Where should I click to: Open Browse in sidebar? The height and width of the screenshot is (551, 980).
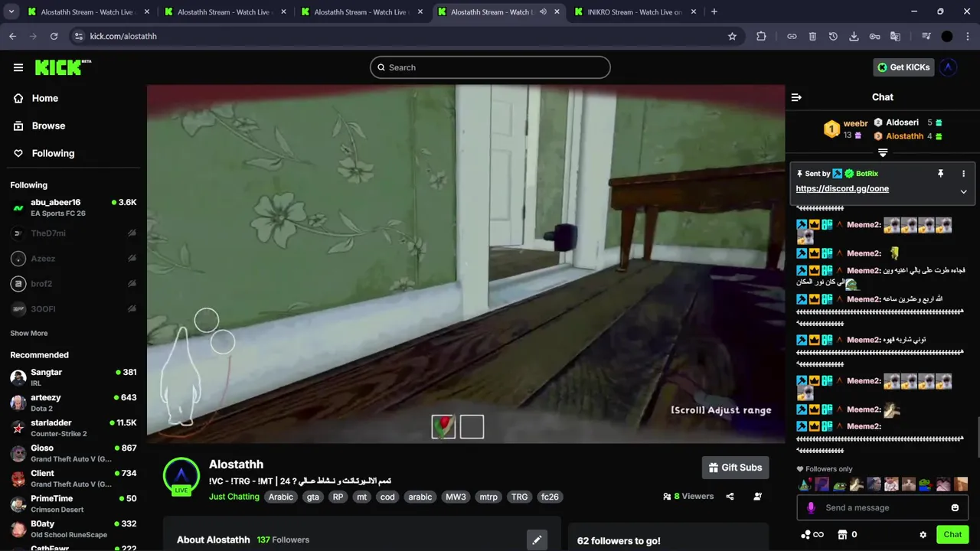pyautogui.click(x=40, y=126)
